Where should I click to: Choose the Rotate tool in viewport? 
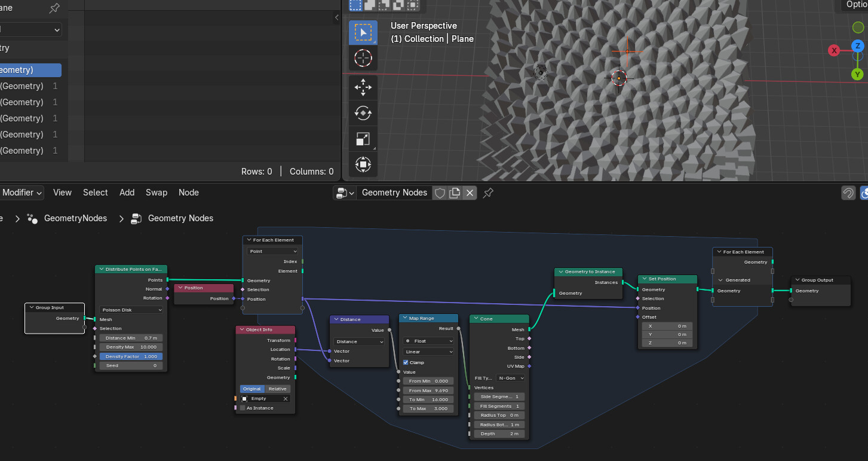363,112
